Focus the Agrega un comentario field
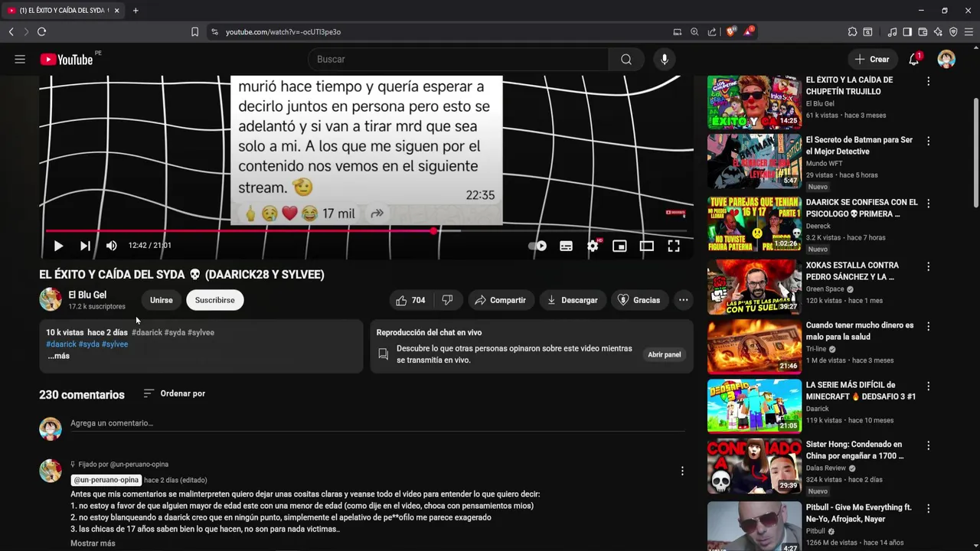 377,423
